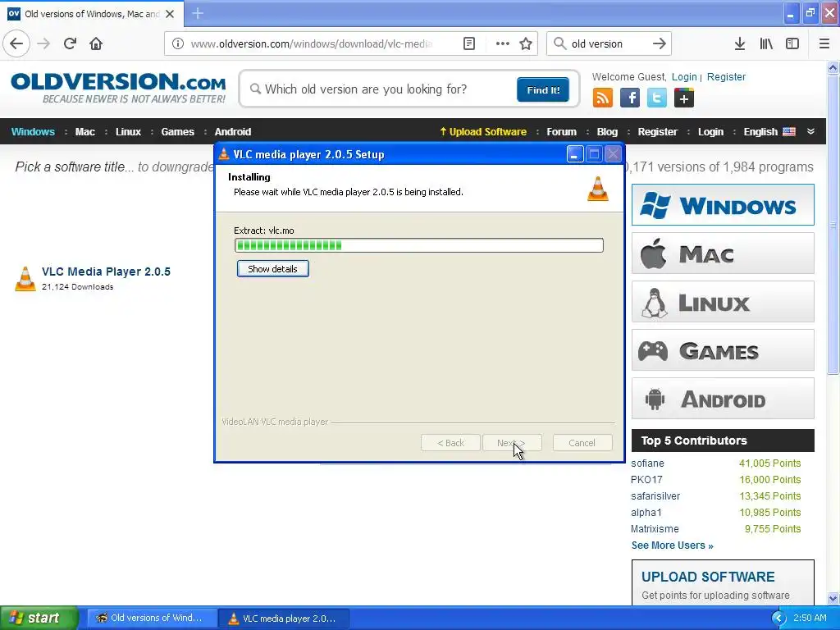Open the Windows start button
This screenshot has height=630, width=840.
[39, 618]
